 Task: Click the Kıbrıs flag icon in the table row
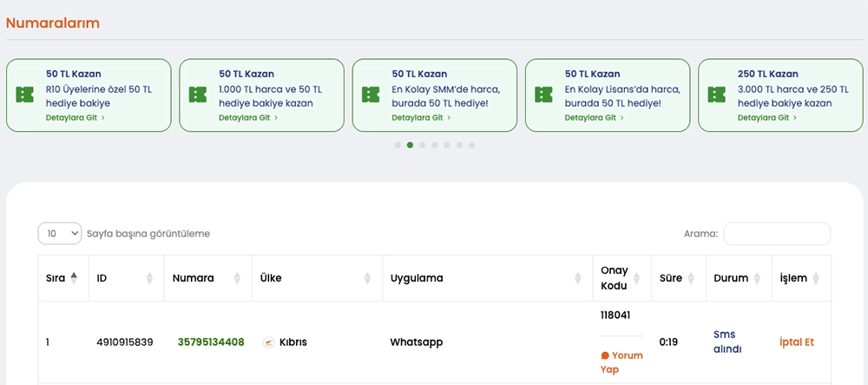(268, 343)
